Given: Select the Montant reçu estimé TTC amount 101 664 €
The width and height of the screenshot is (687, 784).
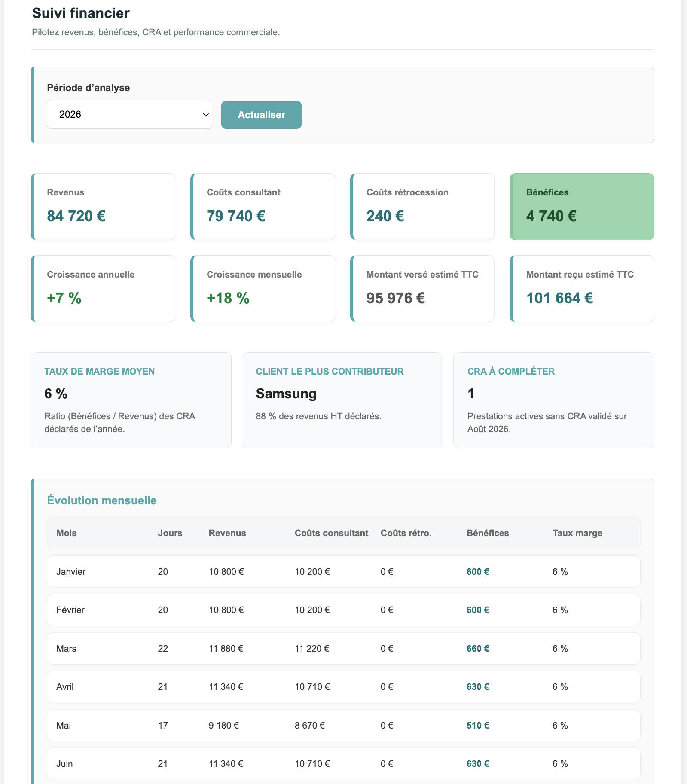Looking at the screenshot, I should tap(560, 298).
